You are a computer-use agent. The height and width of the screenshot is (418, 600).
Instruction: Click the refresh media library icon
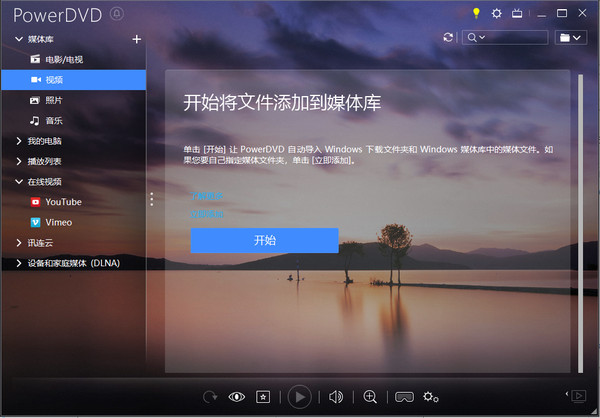click(448, 38)
